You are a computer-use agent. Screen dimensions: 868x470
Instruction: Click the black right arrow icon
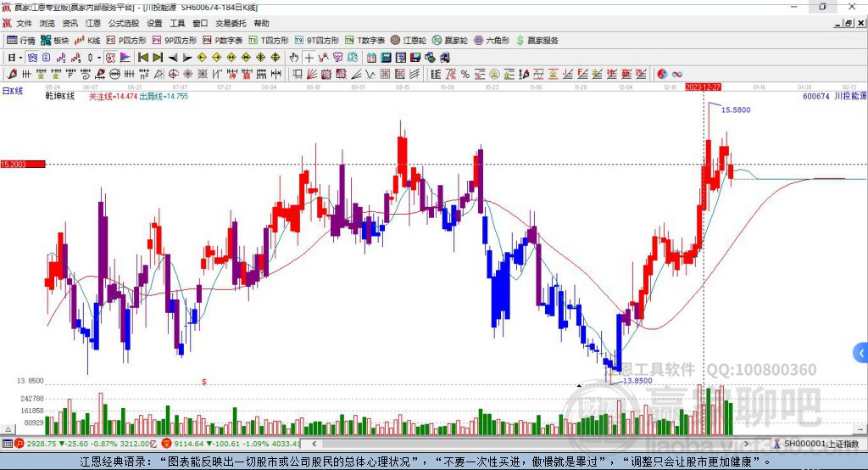tap(187, 58)
